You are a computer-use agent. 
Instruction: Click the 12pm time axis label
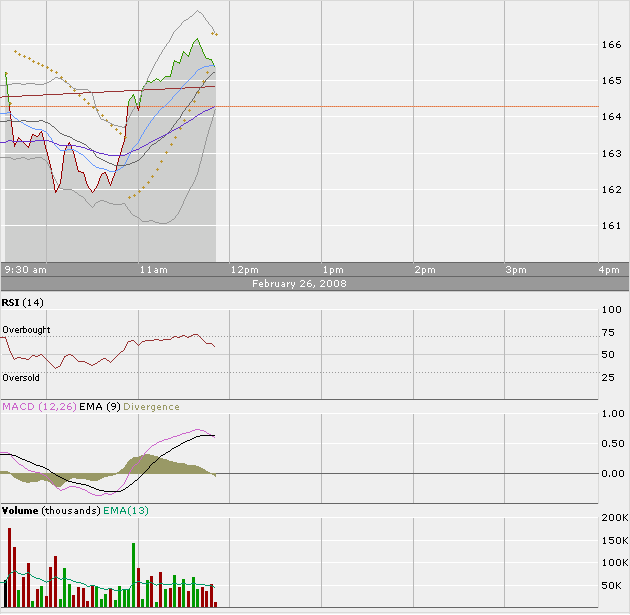(x=244, y=270)
